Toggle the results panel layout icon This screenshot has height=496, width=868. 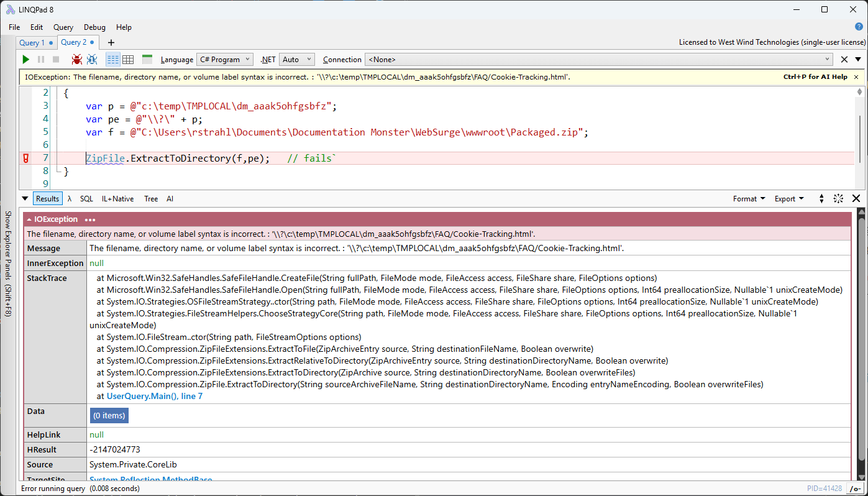tap(147, 60)
